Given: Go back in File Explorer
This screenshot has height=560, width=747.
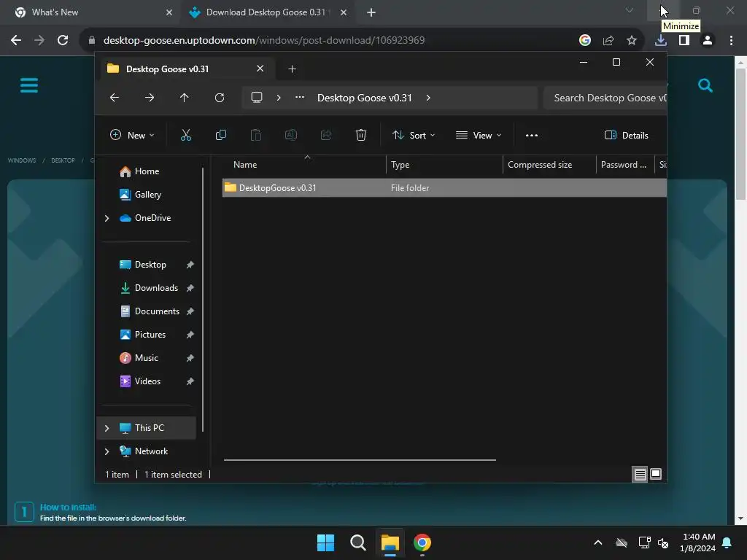Looking at the screenshot, I should (x=115, y=98).
